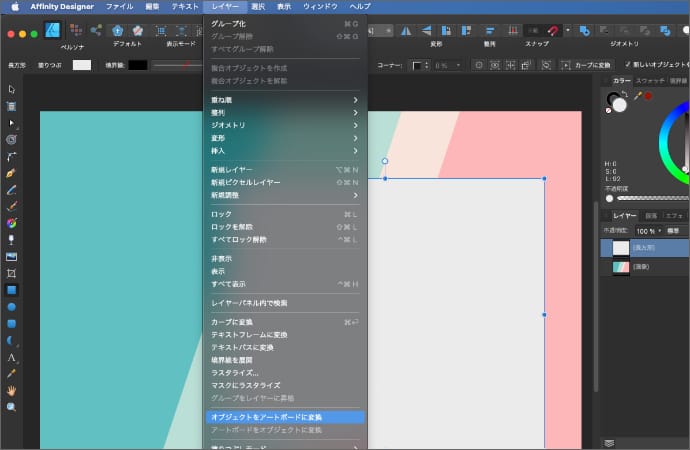The height and width of the screenshot is (450, 690).
Task: Switch to the 'スウォッチ' tab
Action: tap(650, 79)
